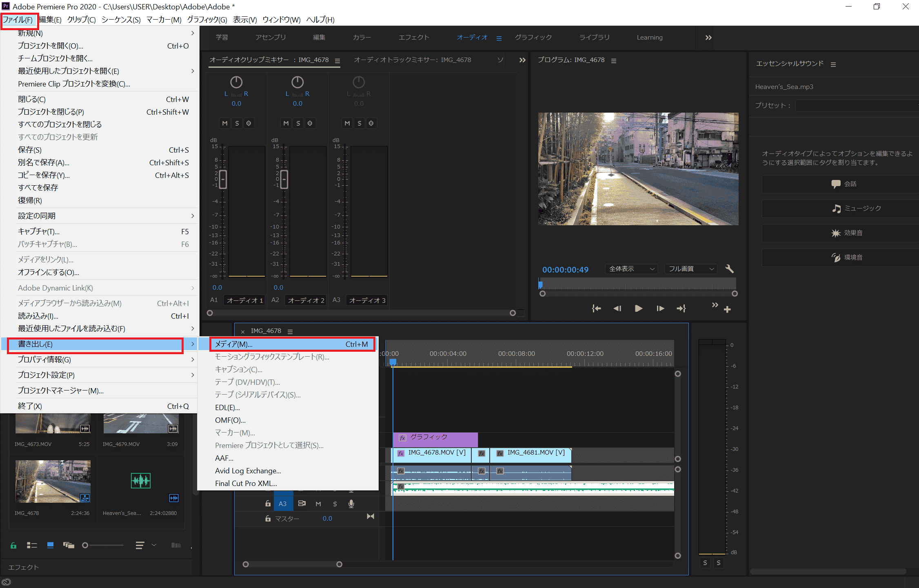
Task: Solo Audio 1 in clip mixer
Action: [237, 123]
